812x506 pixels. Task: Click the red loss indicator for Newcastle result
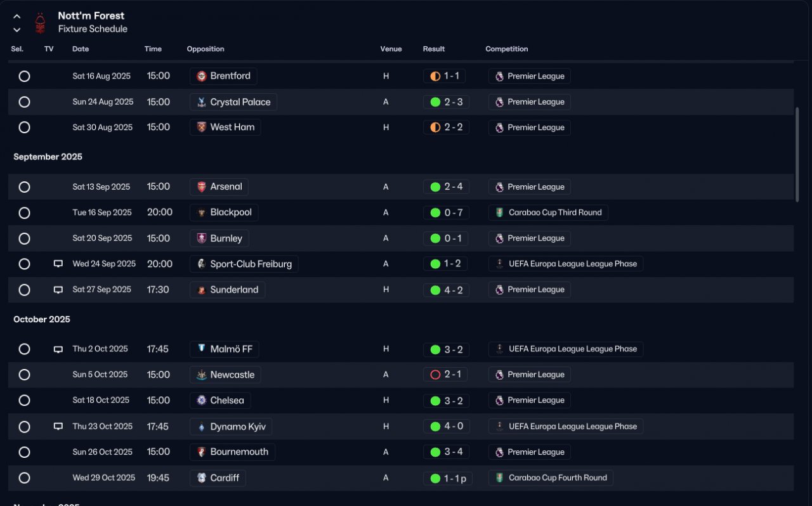point(435,375)
